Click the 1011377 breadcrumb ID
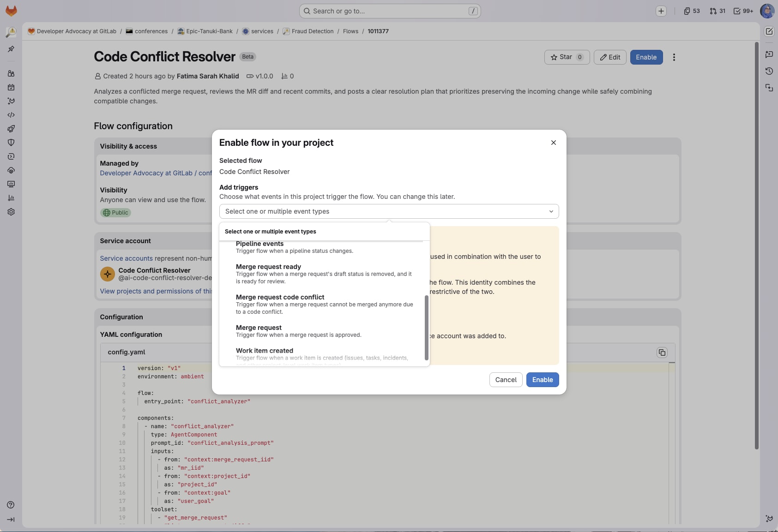Screen dimensions: 778x532 click(x=378, y=31)
